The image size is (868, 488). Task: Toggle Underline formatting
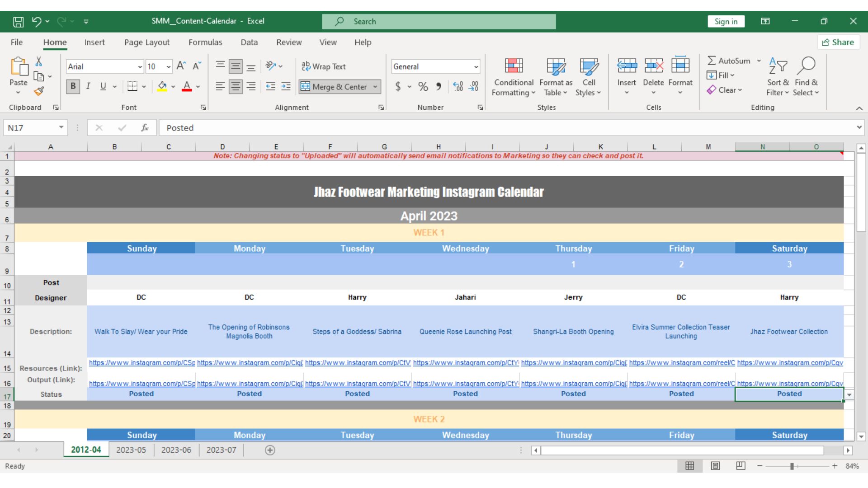(x=103, y=86)
